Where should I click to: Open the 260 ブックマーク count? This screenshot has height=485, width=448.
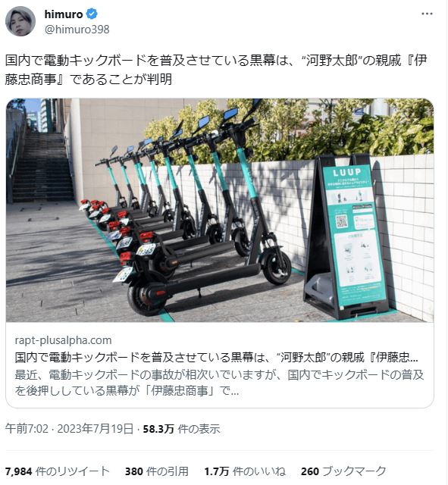343,471
